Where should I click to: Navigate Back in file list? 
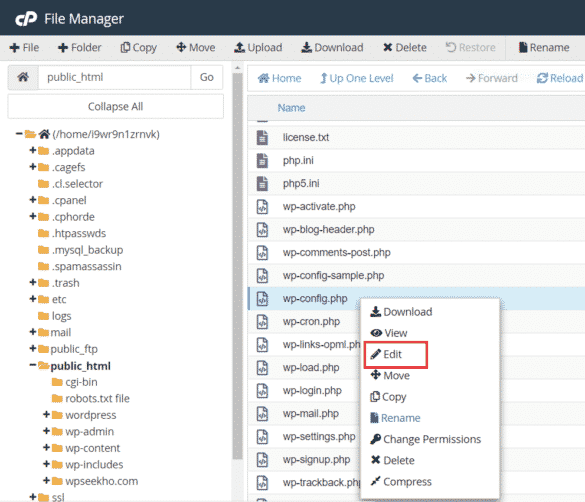tap(429, 78)
